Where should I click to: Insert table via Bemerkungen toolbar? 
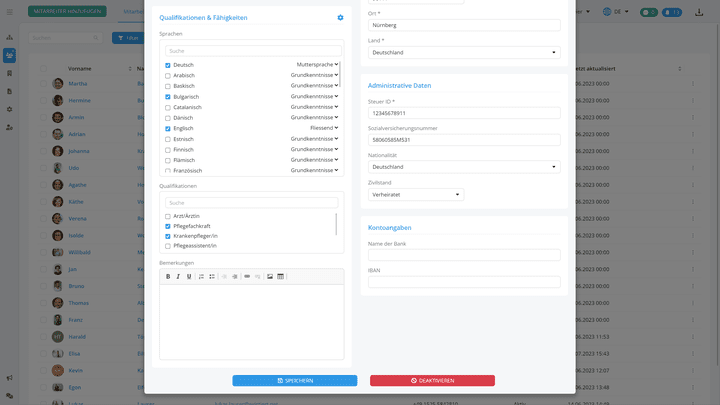pos(280,276)
